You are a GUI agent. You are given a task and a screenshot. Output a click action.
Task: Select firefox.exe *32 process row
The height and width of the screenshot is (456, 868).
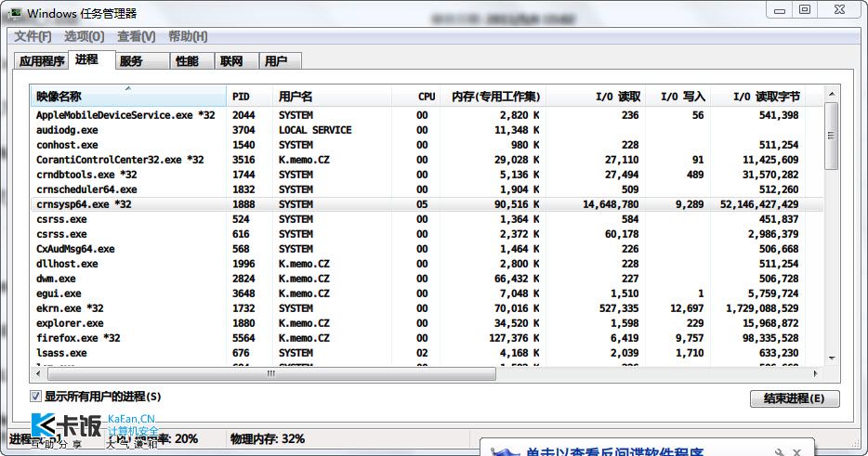[x=427, y=338]
